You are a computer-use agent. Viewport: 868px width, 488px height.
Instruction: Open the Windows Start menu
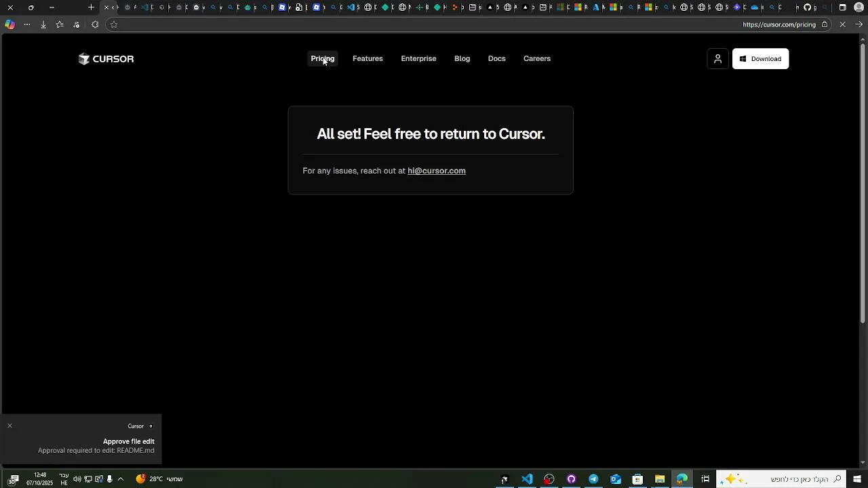pyautogui.click(x=857, y=479)
